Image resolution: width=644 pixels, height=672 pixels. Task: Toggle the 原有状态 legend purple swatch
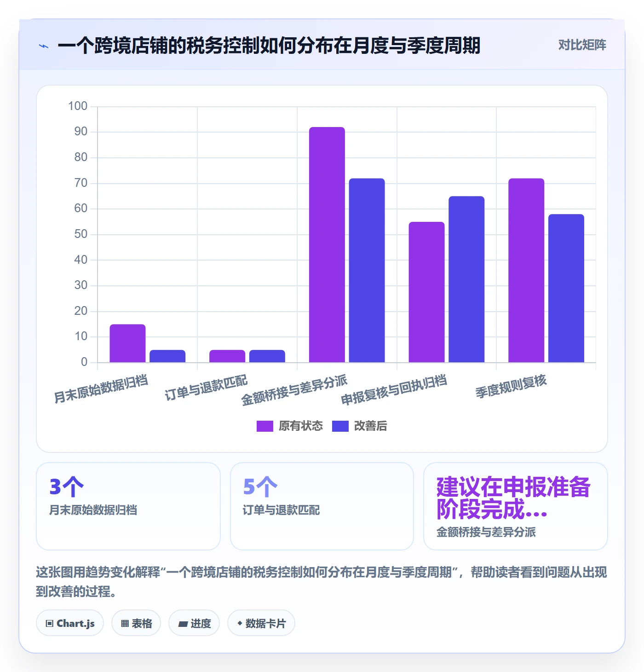(264, 426)
